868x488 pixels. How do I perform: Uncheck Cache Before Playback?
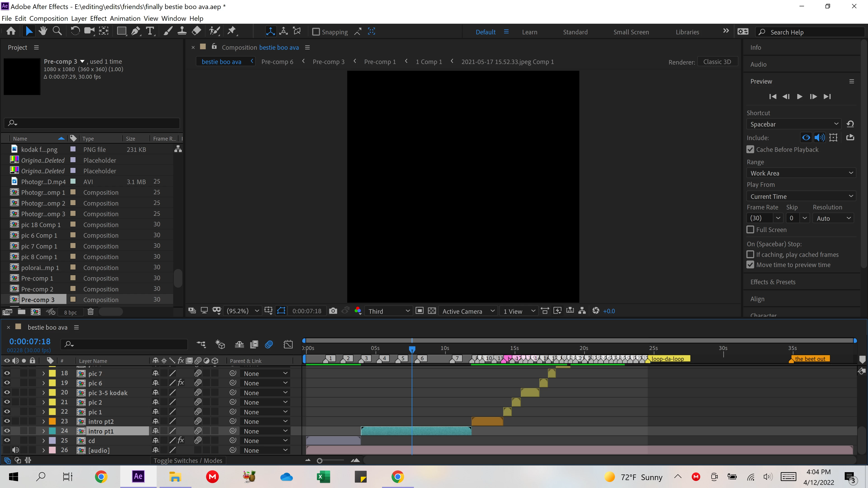[x=750, y=150]
